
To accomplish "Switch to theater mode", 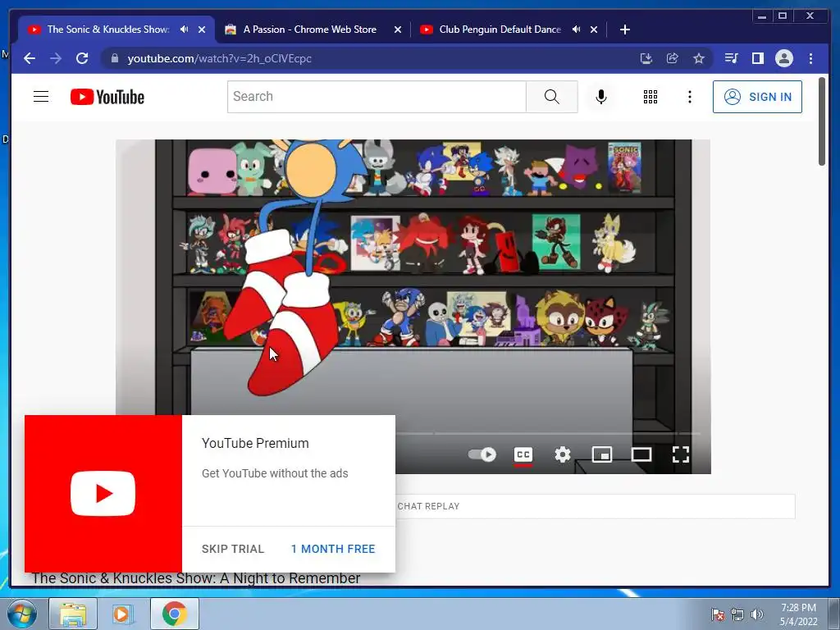I will coord(641,454).
